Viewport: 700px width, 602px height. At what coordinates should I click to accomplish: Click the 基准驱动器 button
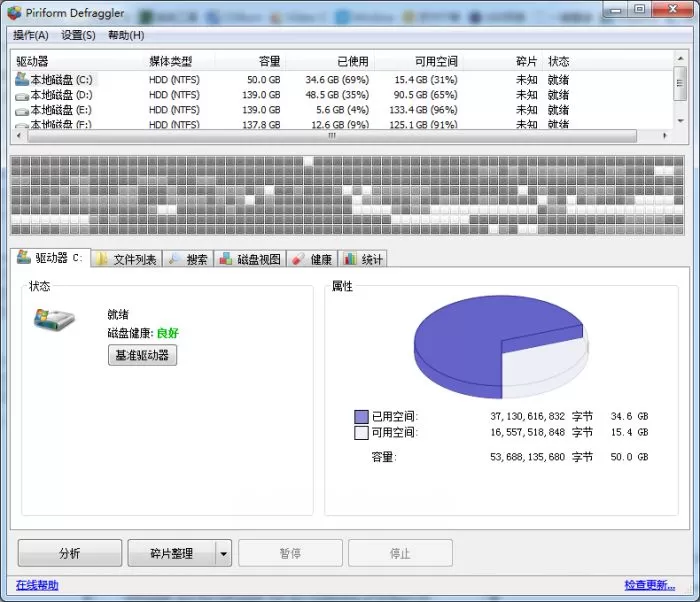click(x=142, y=355)
